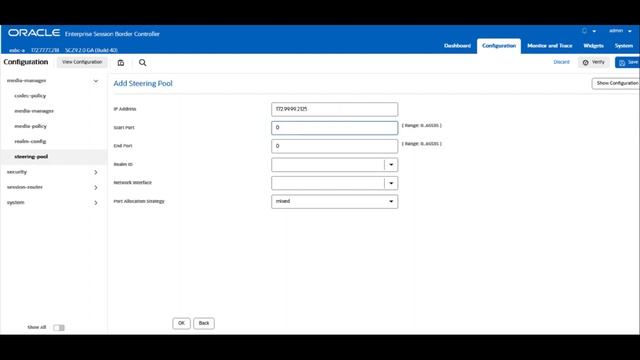The image size is (640, 360).
Task: Open the Port Allocation Strategy dropdown
Action: tap(335, 201)
